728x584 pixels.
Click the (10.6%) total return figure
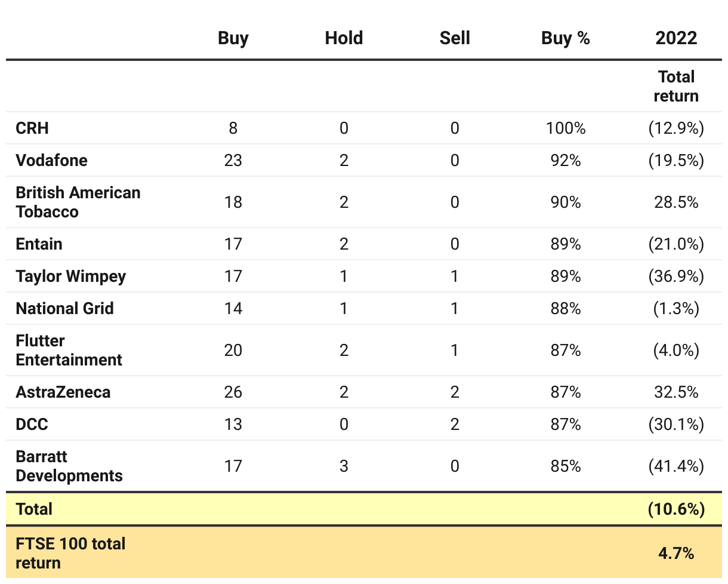[x=675, y=509]
